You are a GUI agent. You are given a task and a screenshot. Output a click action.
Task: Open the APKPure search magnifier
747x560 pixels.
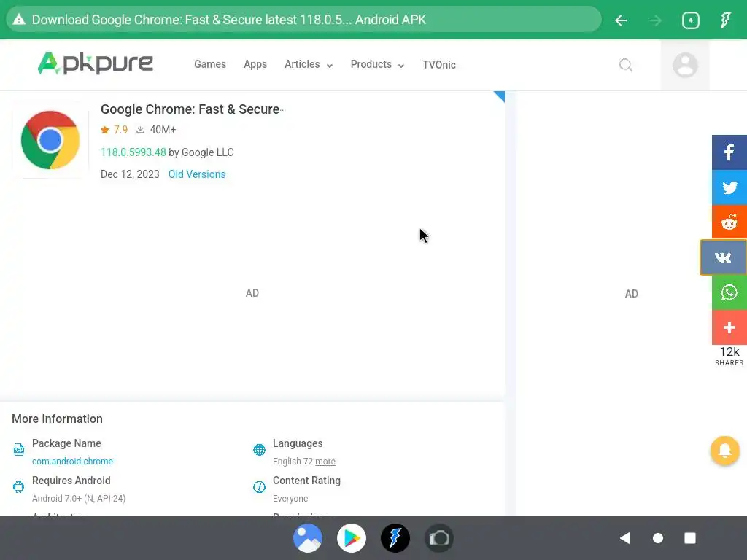pos(625,65)
